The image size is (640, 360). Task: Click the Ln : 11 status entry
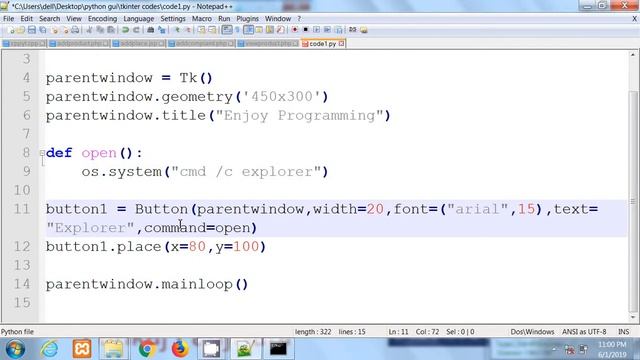[398, 332]
